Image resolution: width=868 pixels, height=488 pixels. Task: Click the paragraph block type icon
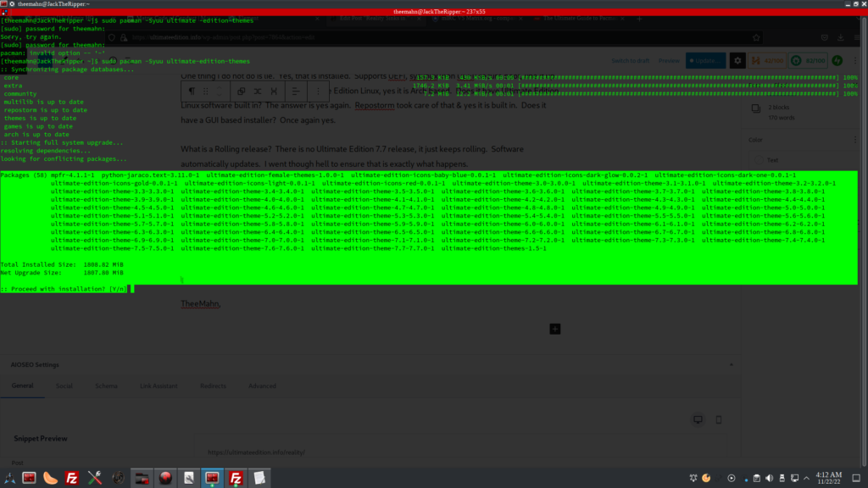coord(192,91)
